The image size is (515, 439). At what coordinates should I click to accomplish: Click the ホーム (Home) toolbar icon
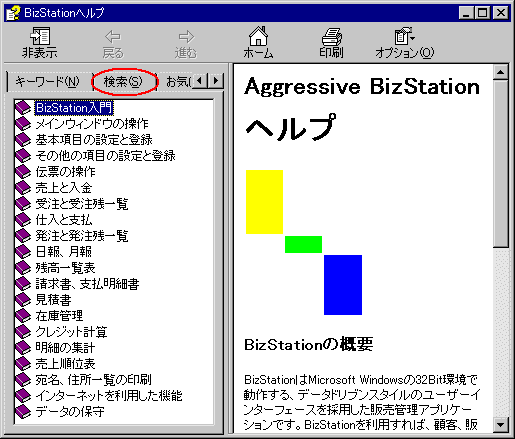pos(258,36)
